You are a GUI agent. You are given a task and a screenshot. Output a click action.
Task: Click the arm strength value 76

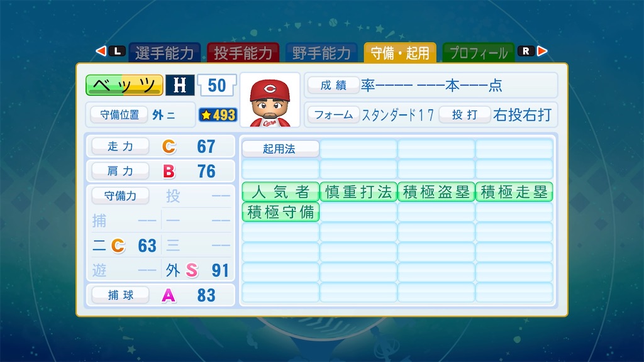pyautogui.click(x=206, y=171)
